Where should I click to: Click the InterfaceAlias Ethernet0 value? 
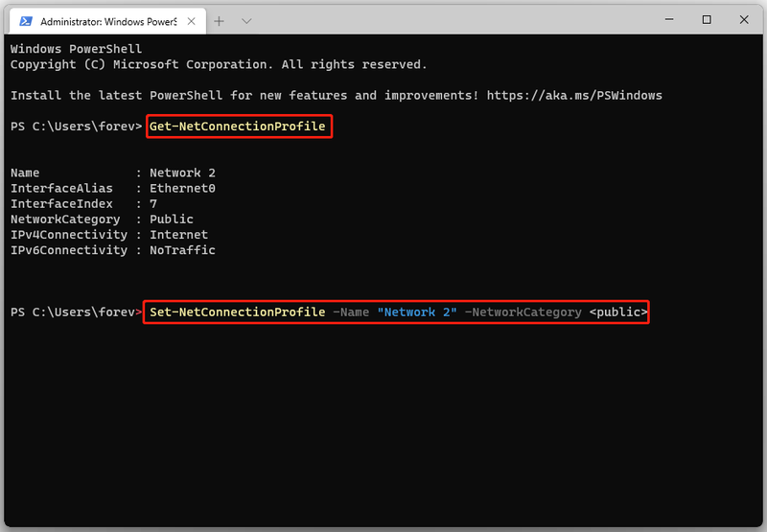182,188
